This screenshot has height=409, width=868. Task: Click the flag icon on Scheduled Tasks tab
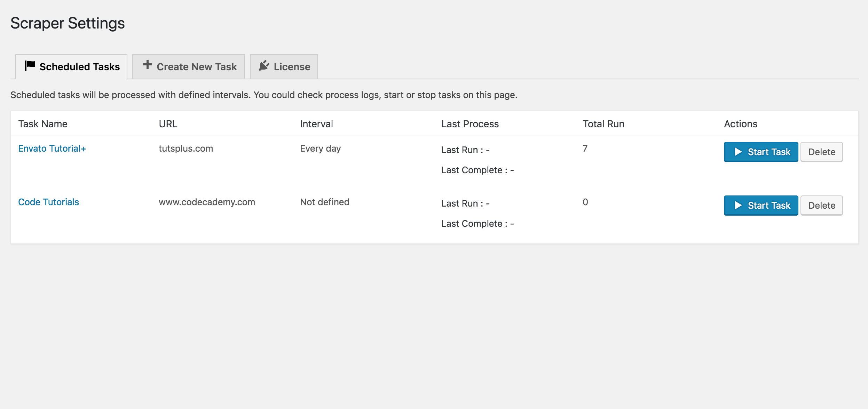[x=30, y=65]
